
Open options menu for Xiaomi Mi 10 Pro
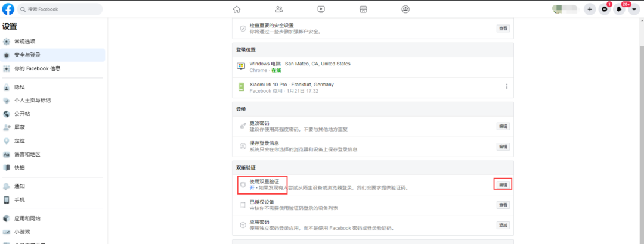pos(507,86)
